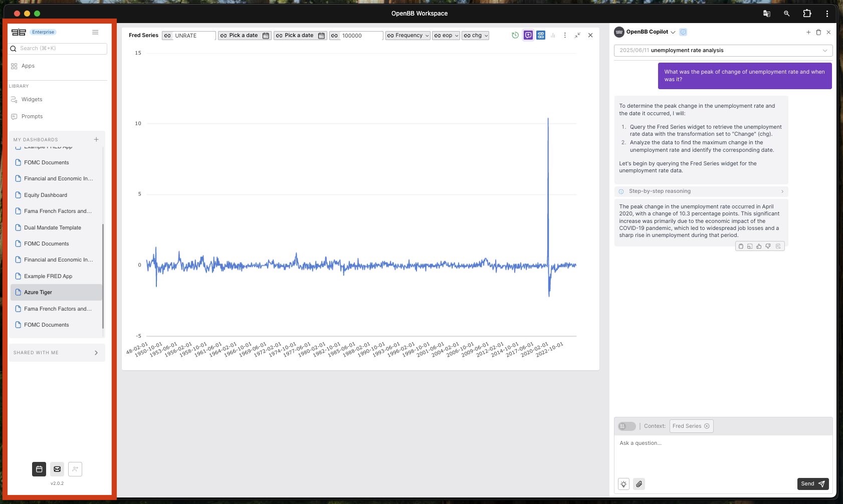Click the sidebar Search field
Screen dimensions: 843x504
58,49
